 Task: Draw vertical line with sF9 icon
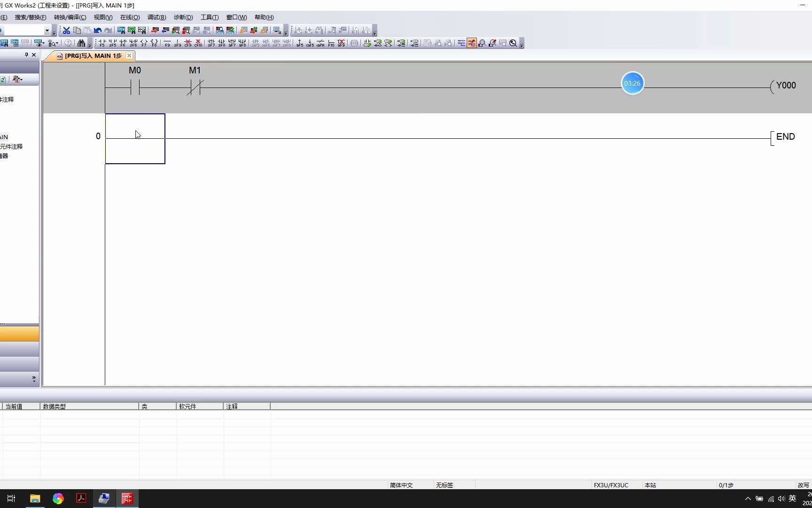pos(178,43)
